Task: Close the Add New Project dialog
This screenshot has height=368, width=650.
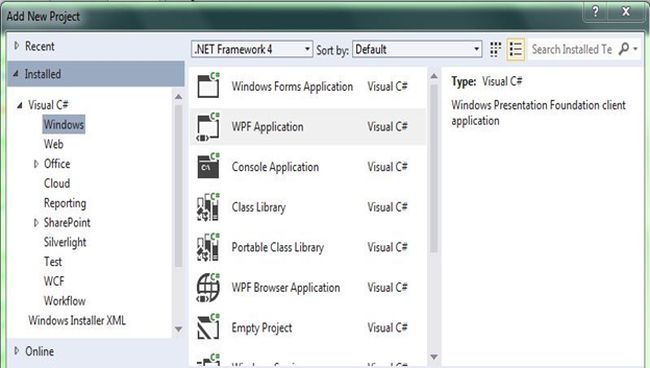Action: (x=626, y=12)
